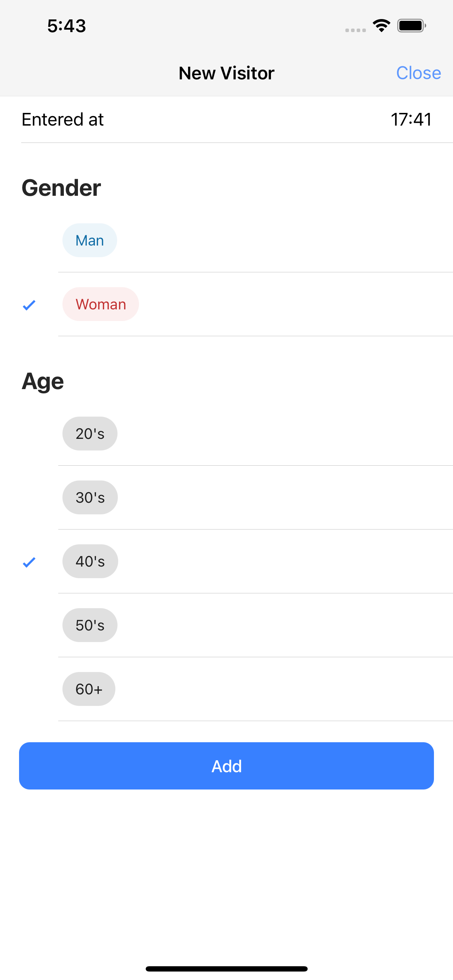
Task: Tap the New Visitor title
Action: tap(226, 73)
